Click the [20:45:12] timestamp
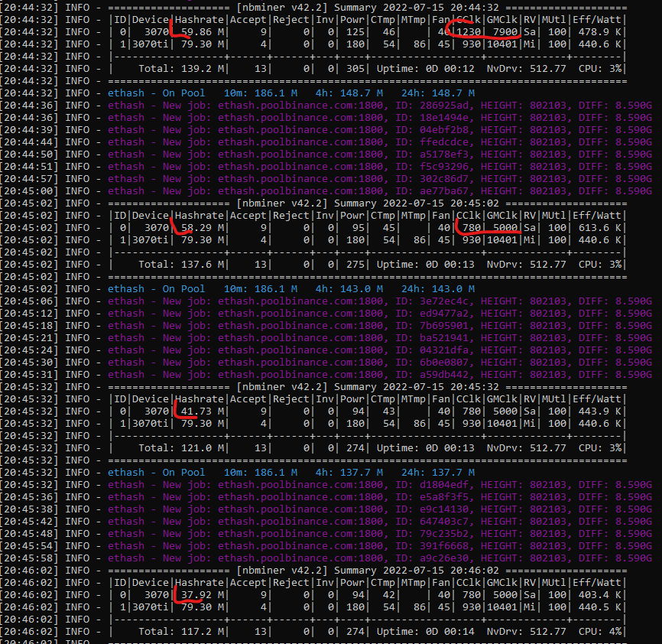662x644 pixels. tap(30, 314)
